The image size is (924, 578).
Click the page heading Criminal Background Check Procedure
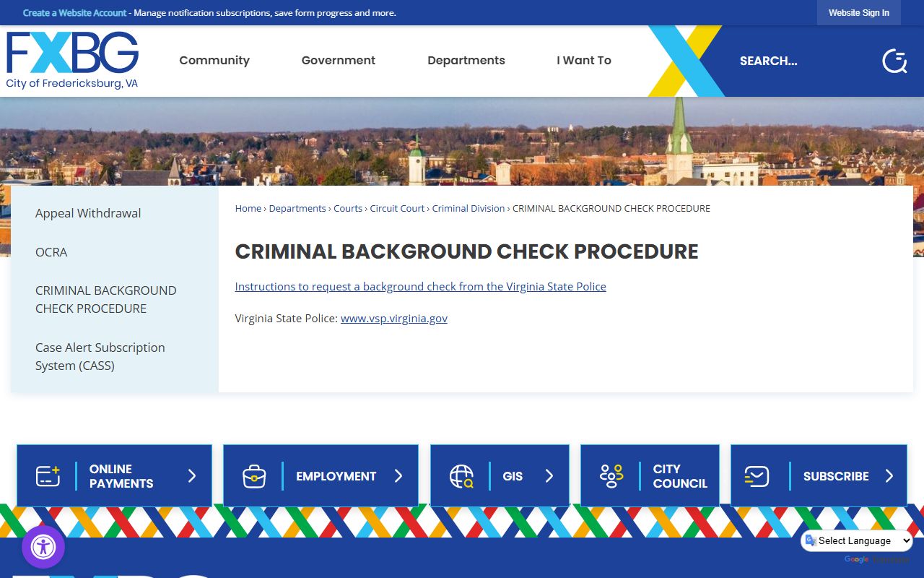(x=466, y=251)
